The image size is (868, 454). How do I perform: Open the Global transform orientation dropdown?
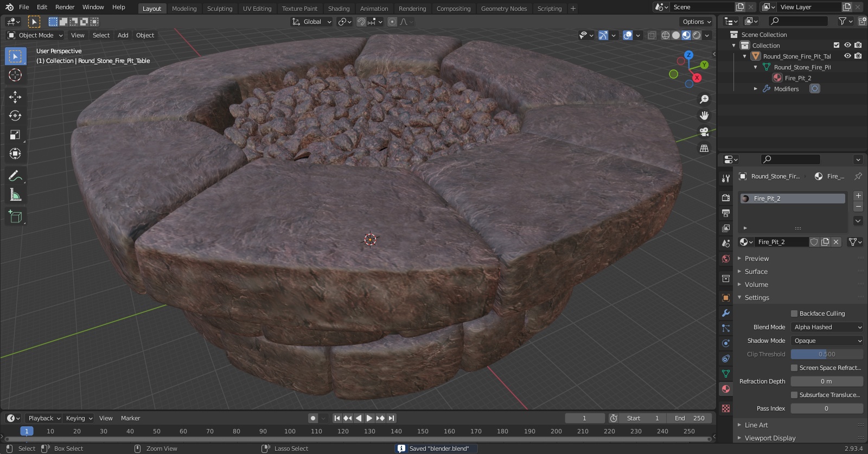click(x=312, y=22)
